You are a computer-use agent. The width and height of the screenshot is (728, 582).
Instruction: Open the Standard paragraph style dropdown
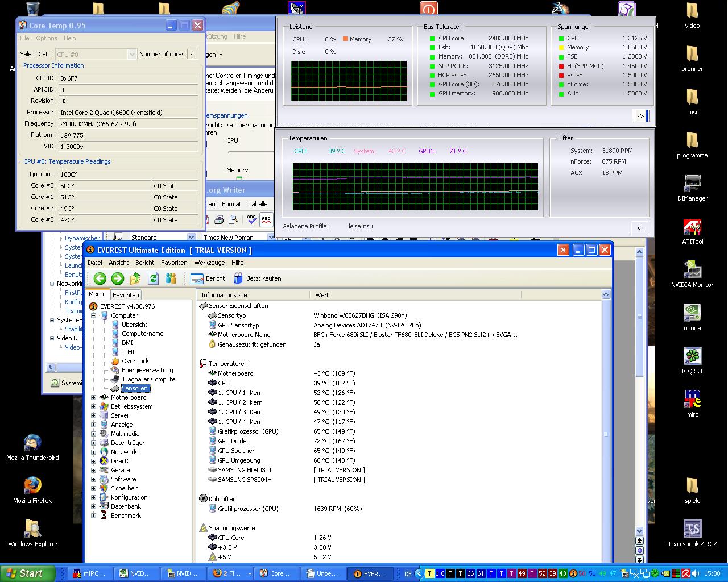click(191, 237)
